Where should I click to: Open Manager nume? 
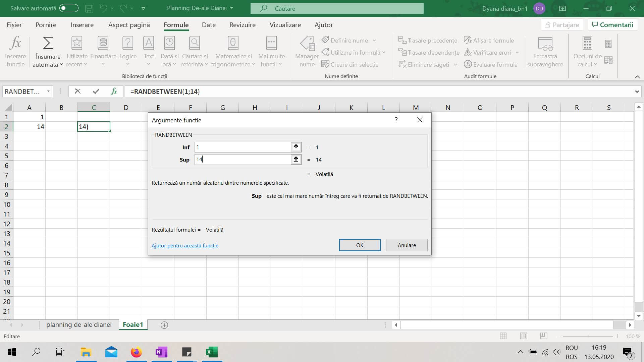click(307, 51)
